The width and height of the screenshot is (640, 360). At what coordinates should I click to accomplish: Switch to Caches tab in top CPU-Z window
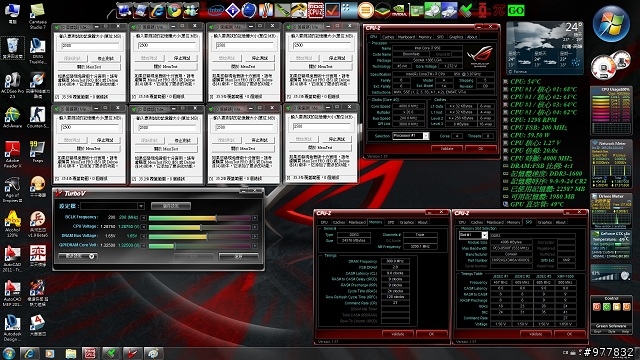click(388, 37)
